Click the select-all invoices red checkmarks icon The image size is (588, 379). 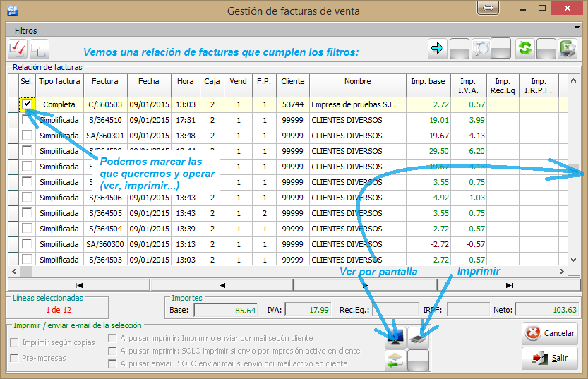click(x=17, y=49)
